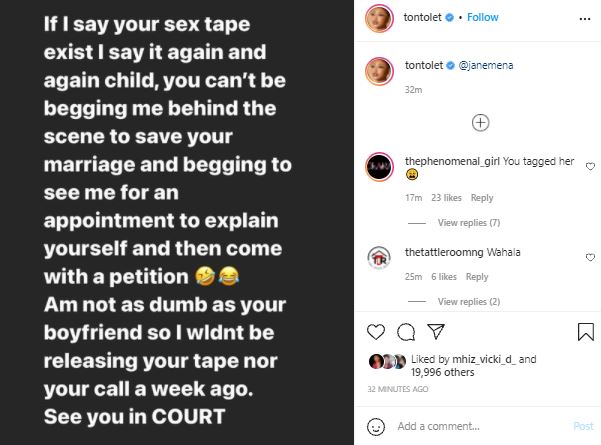Like thephenomenal_girl's comment
This screenshot has width=601, height=445.
(x=590, y=165)
